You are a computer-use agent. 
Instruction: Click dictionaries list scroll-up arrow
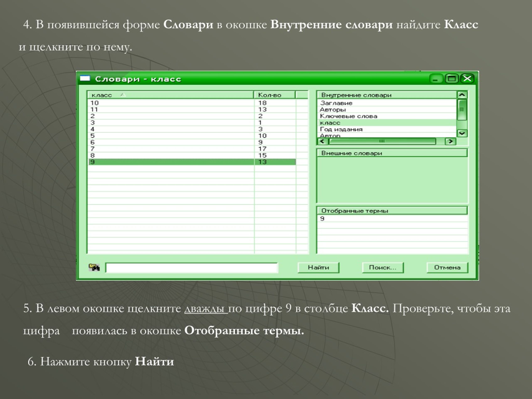coord(462,95)
